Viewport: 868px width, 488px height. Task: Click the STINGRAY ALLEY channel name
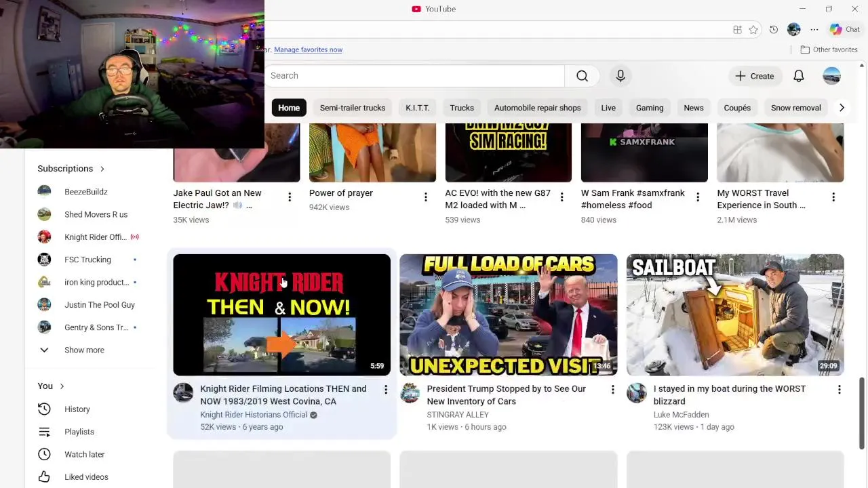pyautogui.click(x=458, y=415)
